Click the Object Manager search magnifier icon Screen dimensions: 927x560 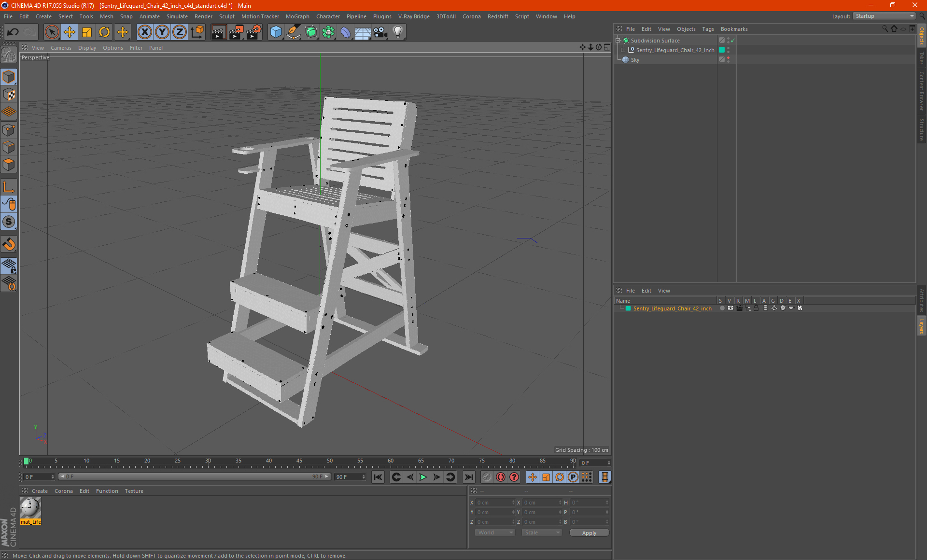tap(885, 28)
